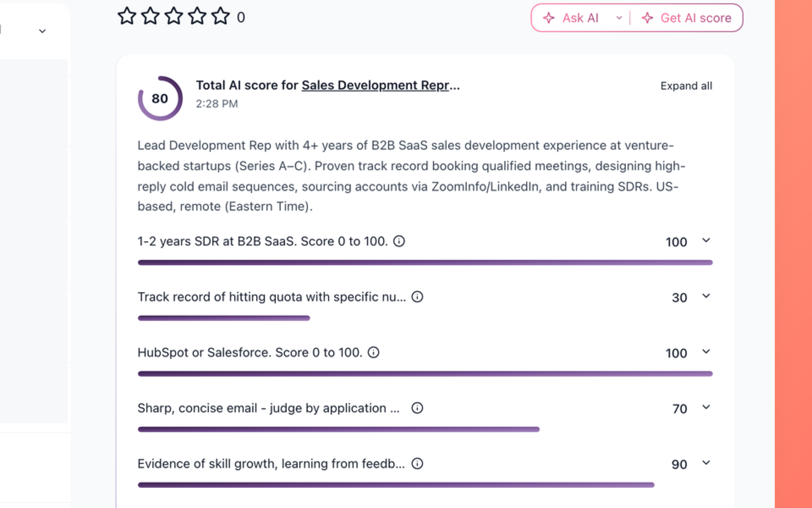Expand the Evidence of skill growth row
Viewport: 812px width, 508px height.
(x=706, y=463)
